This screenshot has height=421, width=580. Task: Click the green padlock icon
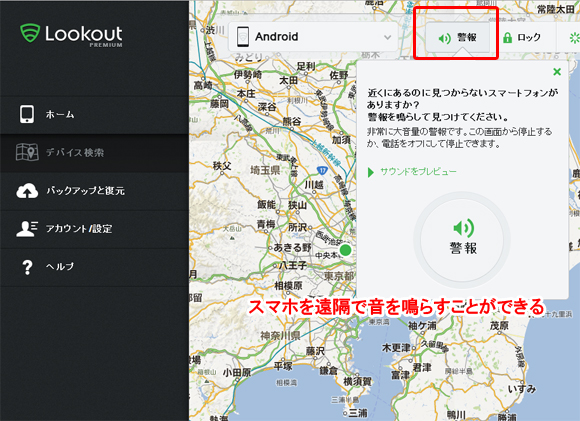508,37
